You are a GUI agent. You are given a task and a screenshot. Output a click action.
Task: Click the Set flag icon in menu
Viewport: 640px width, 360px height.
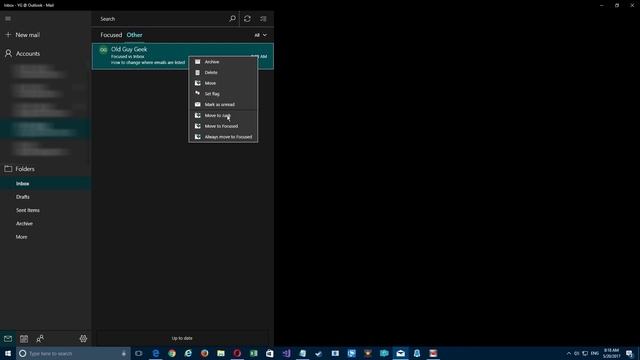click(198, 93)
